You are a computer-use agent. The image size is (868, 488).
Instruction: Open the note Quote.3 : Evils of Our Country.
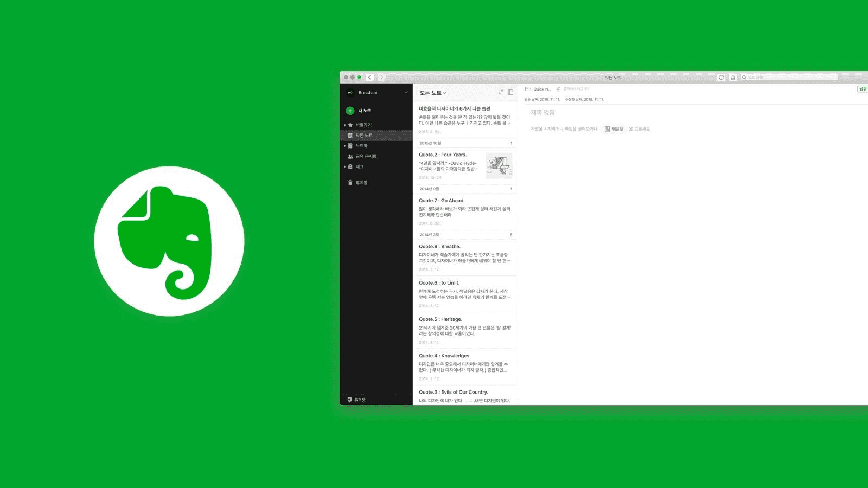(465, 396)
